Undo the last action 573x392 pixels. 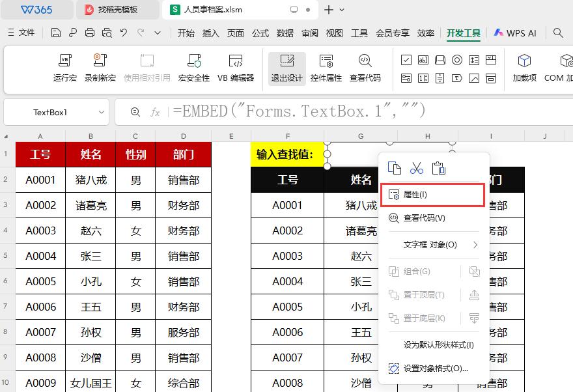coord(124,33)
